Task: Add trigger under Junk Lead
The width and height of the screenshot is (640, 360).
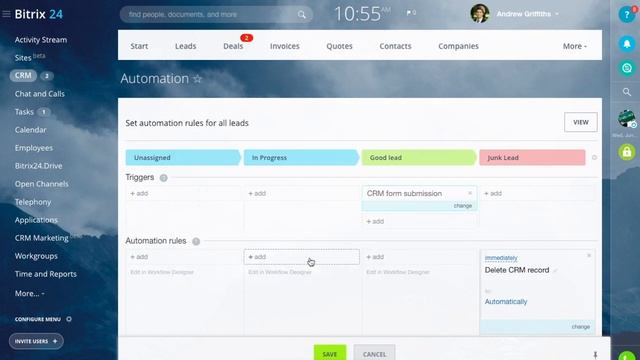Action: [493, 193]
